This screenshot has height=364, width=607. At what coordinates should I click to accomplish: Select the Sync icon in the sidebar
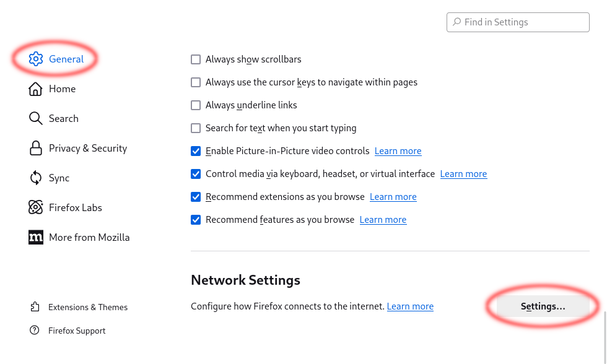35,178
